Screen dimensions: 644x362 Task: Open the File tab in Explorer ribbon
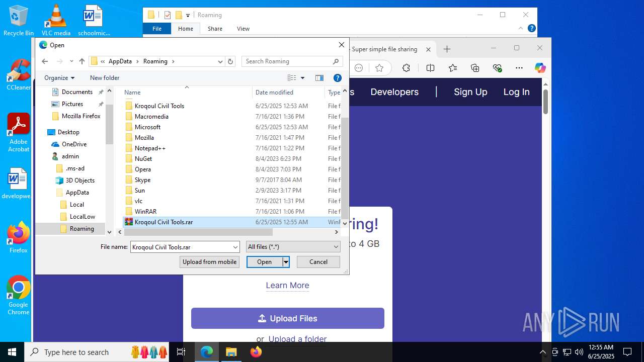[157, 29]
